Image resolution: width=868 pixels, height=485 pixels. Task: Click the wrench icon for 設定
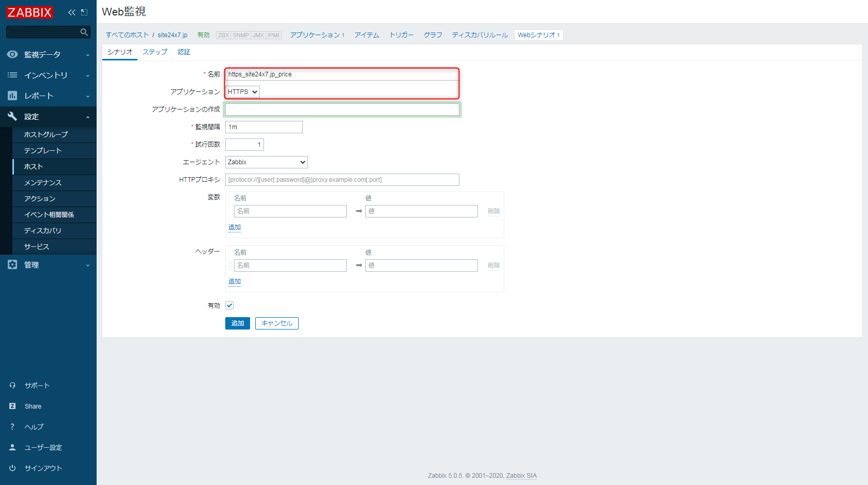click(x=12, y=116)
